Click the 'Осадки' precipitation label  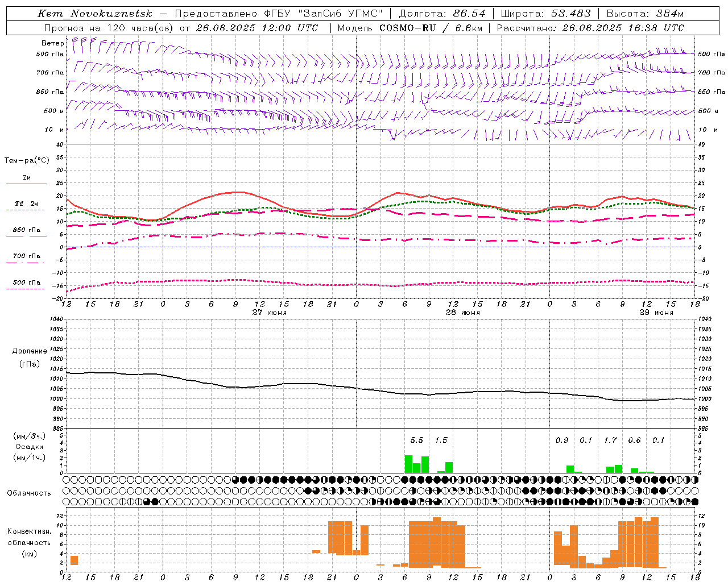29,447
